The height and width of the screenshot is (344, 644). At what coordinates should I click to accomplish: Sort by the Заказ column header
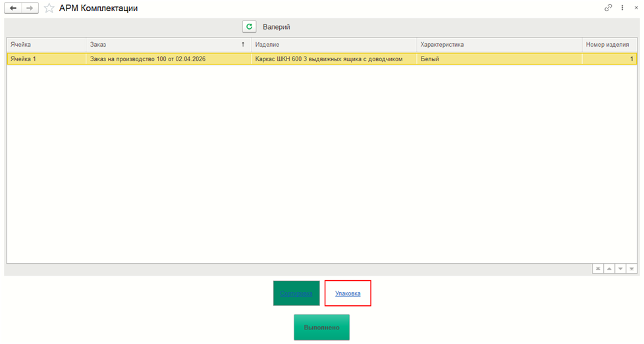coord(169,44)
